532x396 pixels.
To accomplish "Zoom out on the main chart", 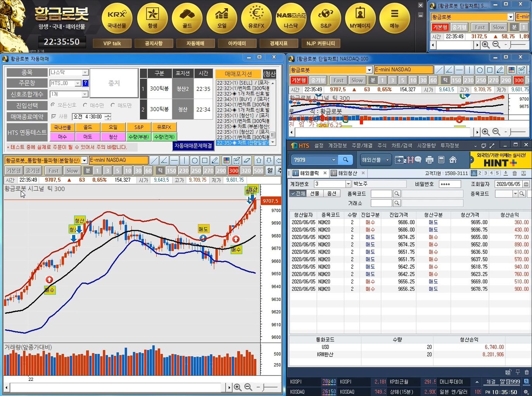I will point(248,387).
